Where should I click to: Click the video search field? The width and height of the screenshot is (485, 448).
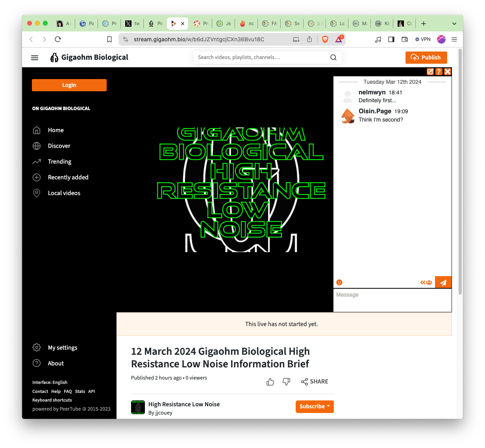coord(262,57)
